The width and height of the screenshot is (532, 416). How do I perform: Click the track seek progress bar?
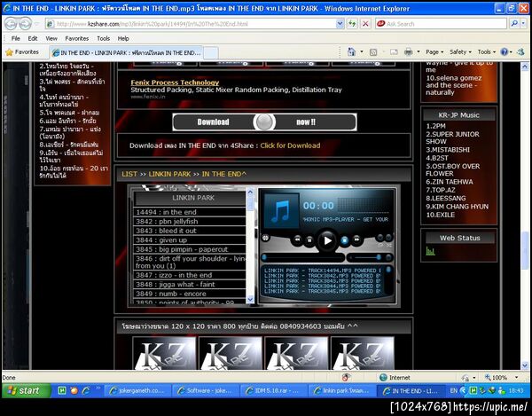point(303,258)
